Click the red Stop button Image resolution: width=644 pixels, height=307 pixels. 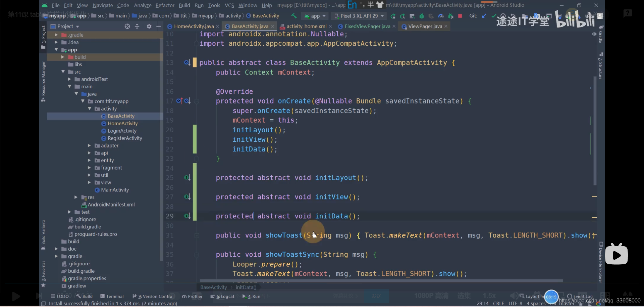460,16
